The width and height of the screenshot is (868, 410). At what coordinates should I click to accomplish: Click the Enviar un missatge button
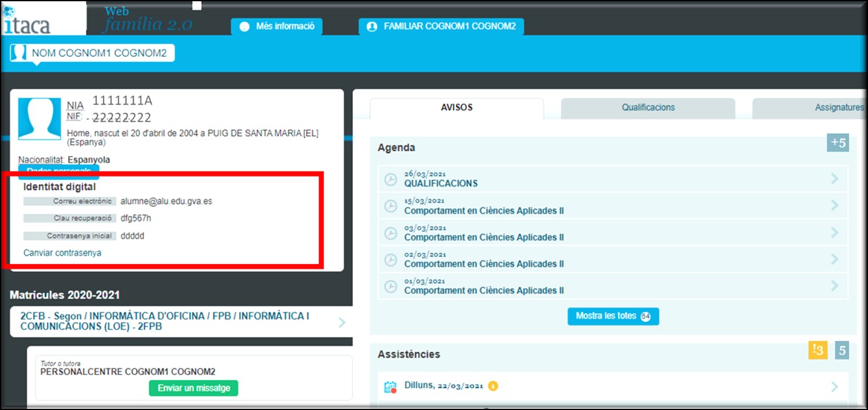point(193,388)
